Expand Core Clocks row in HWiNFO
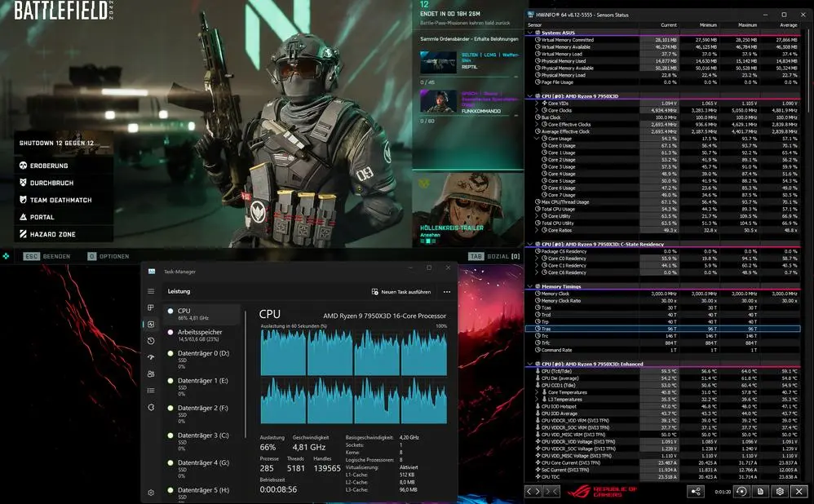 point(538,110)
